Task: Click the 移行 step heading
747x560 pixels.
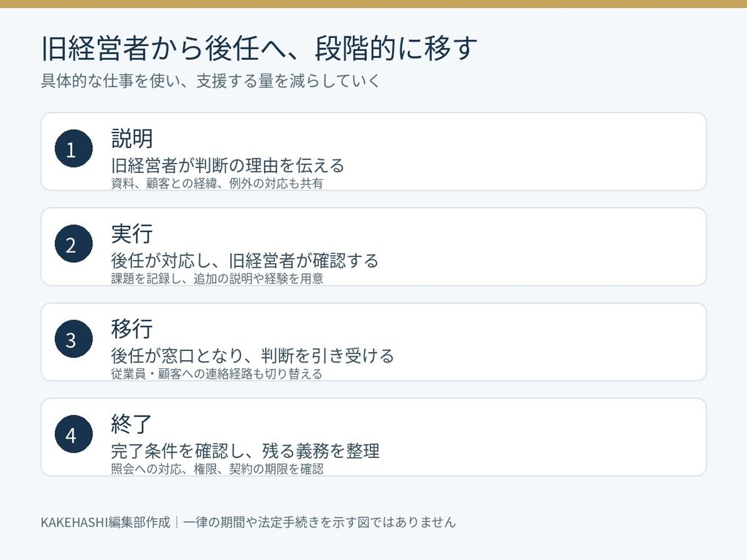Action: point(132,329)
